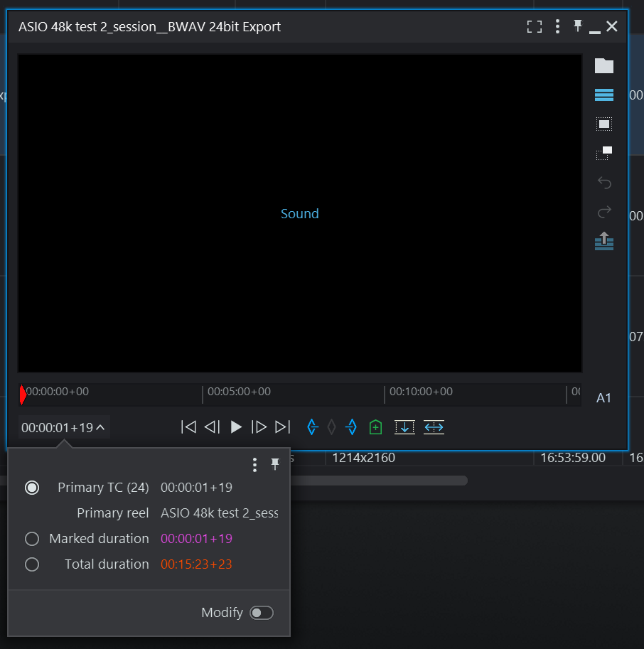Set the mark in point
This screenshot has width=644, height=649.
coord(313,427)
